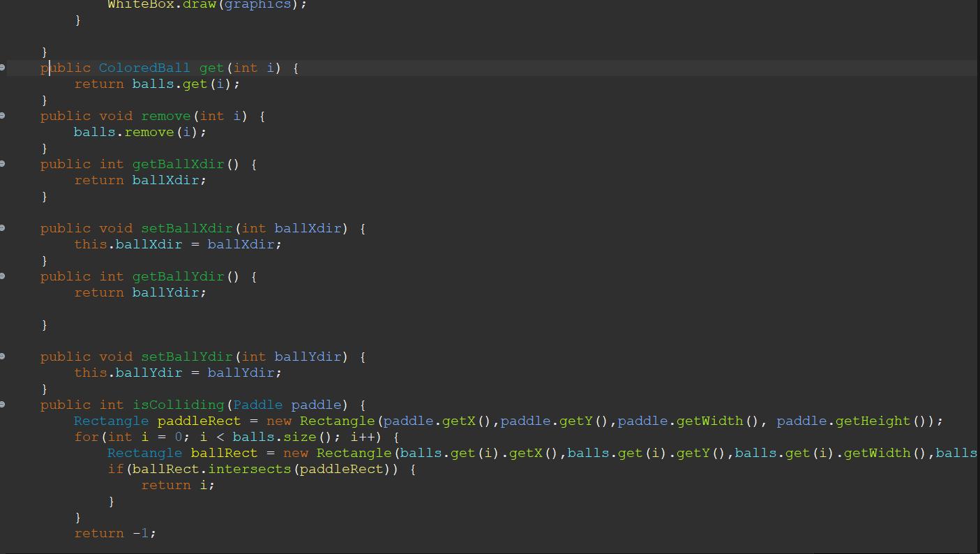Click the gutter marker beside getBallXdir
Screen dimensions: 980x554
point(3,164)
